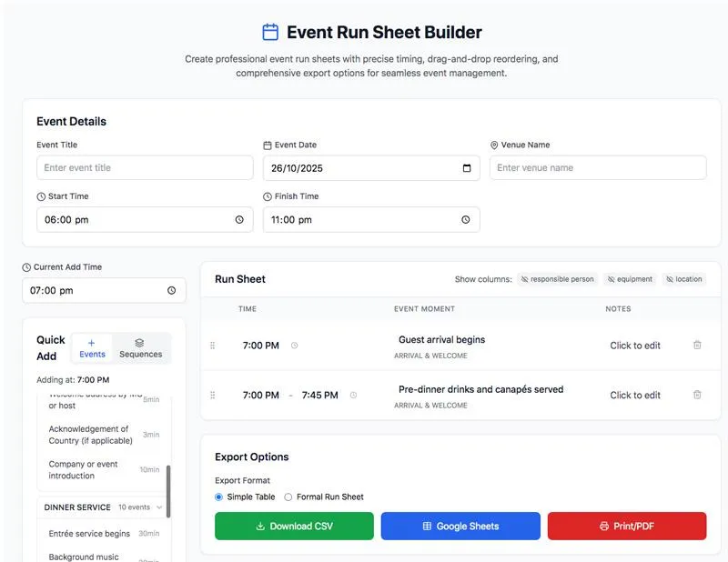Click the 7:00 PM time of Guest arrival
Screen dimensions: 728x562
(x=261, y=346)
